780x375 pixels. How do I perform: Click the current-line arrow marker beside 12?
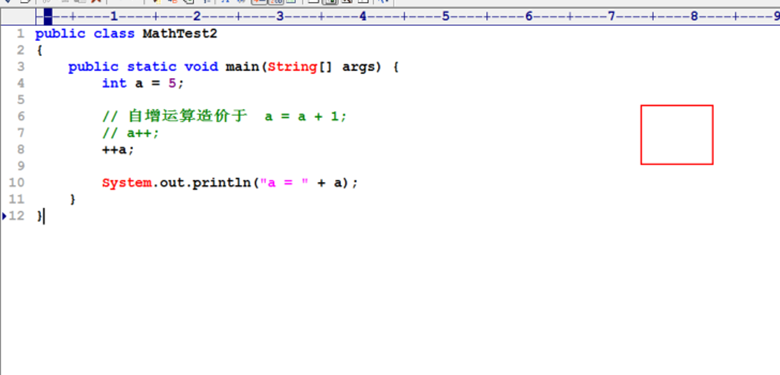coord(4,216)
